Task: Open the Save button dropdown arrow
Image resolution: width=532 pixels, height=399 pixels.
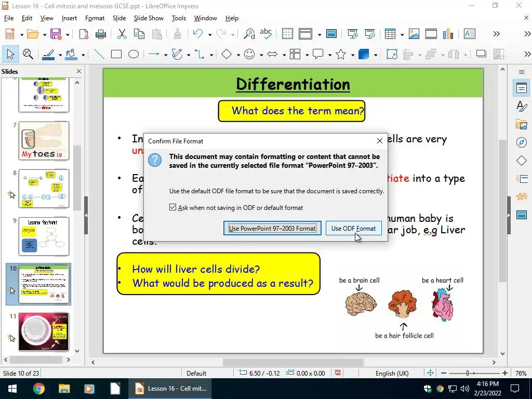Action: tap(68, 34)
